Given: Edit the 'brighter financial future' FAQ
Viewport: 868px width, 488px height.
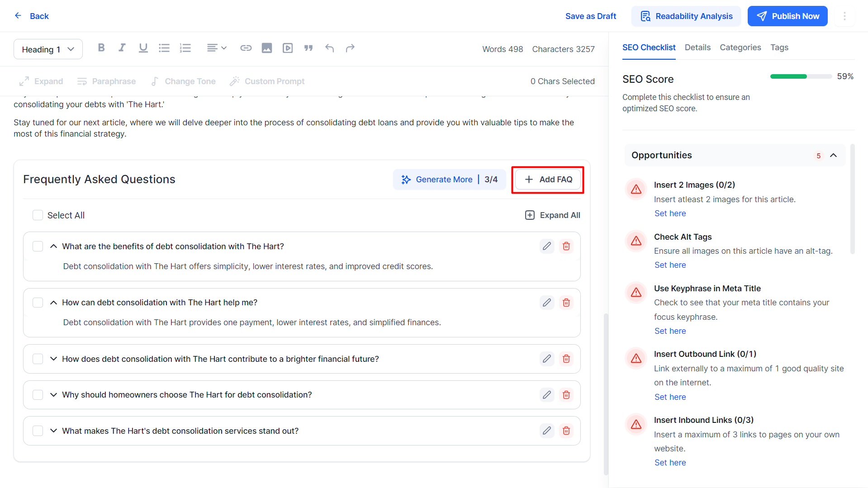Looking at the screenshot, I should click(547, 359).
